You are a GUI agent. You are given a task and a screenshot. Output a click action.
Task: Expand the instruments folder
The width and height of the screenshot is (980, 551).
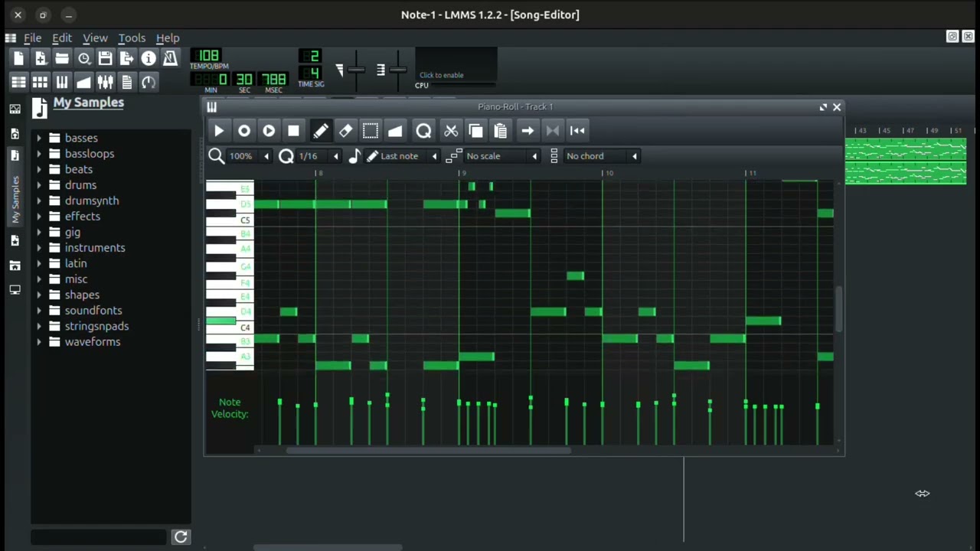(x=39, y=248)
